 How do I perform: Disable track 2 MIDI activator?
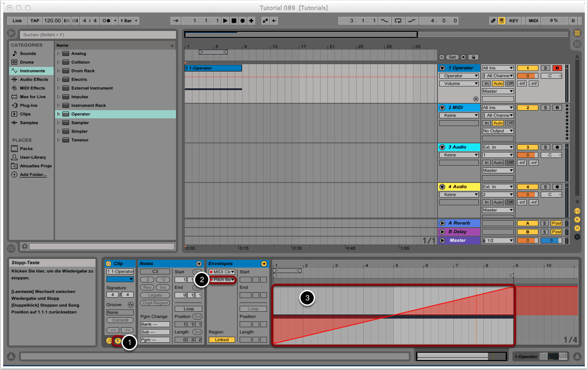(528, 108)
